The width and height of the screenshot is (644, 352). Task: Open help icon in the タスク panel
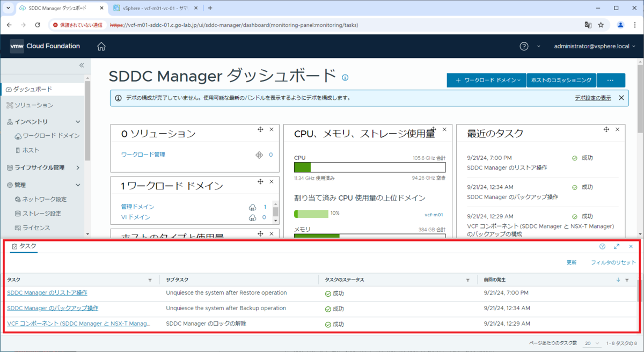pos(602,246)
